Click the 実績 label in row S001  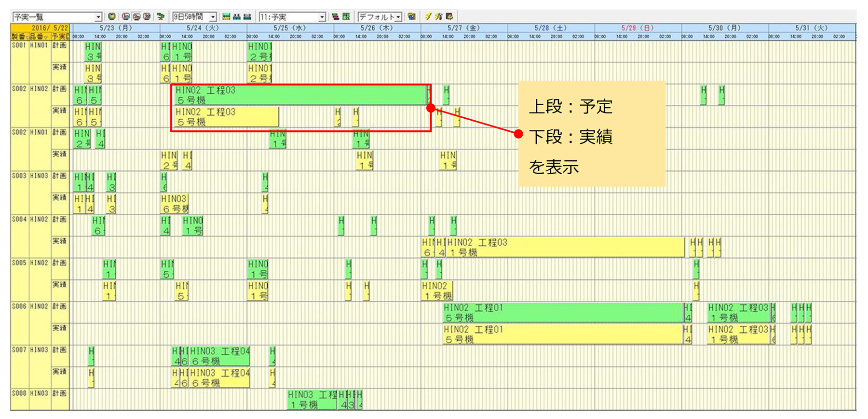(x=60, y=67)
